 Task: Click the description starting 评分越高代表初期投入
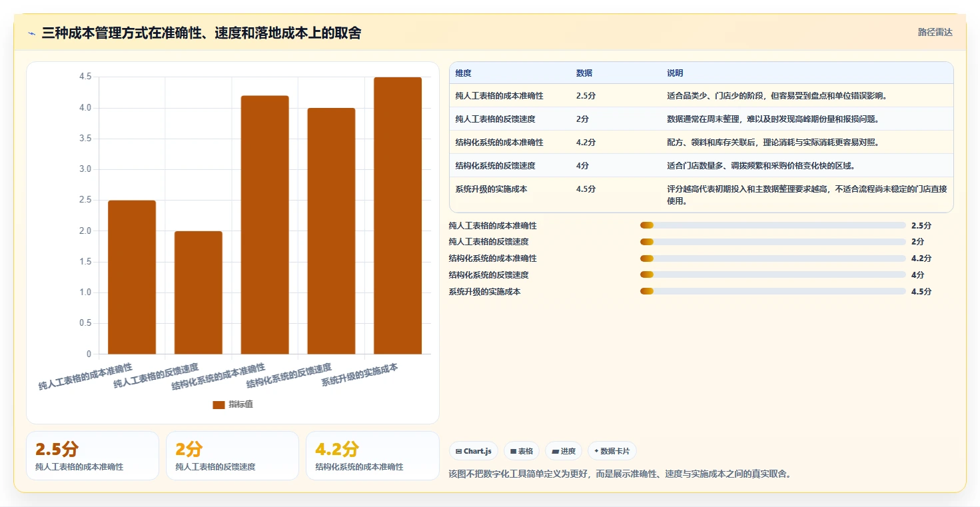[807, 195]
